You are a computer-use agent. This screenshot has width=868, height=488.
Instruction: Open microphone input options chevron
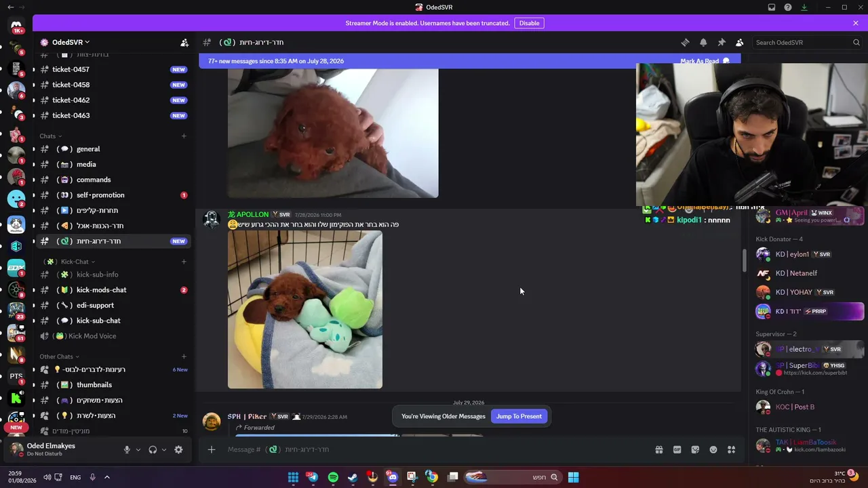pyautogui.click(x=138, y=449)
